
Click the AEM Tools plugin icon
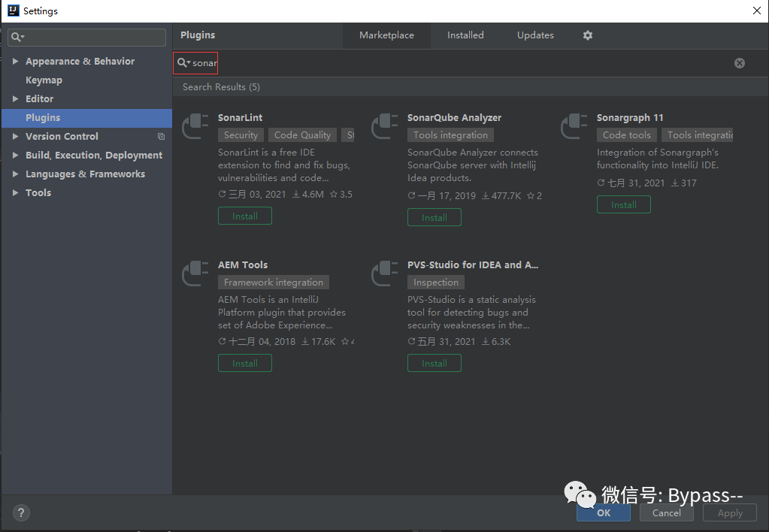195,274
